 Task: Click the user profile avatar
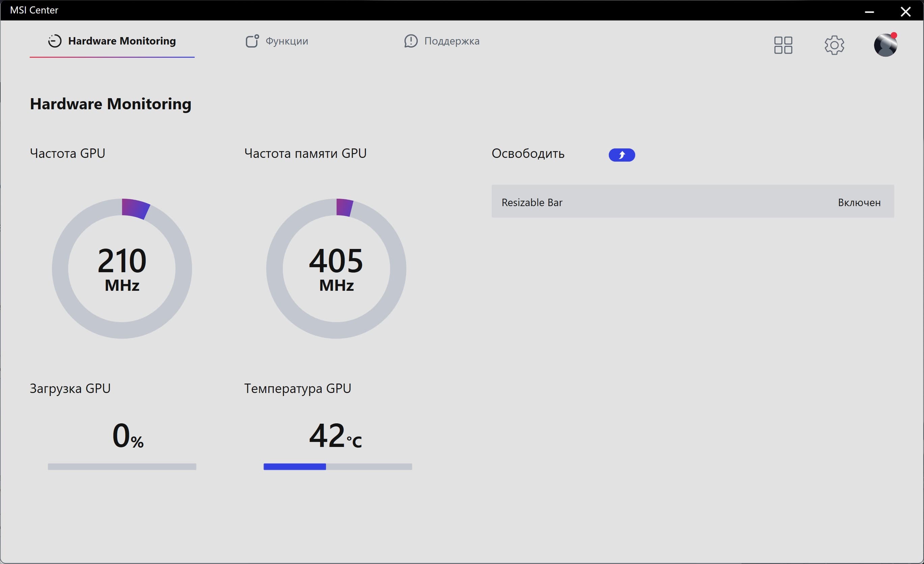[x=885, y=45]
